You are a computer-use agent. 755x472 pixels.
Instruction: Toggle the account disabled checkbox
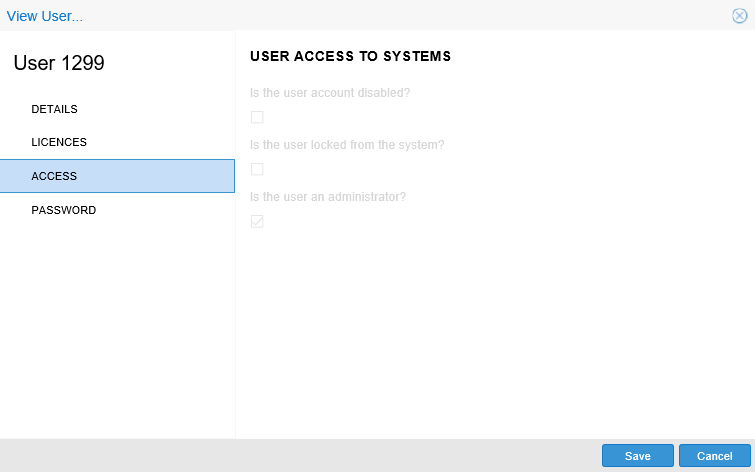click(257, 117)
